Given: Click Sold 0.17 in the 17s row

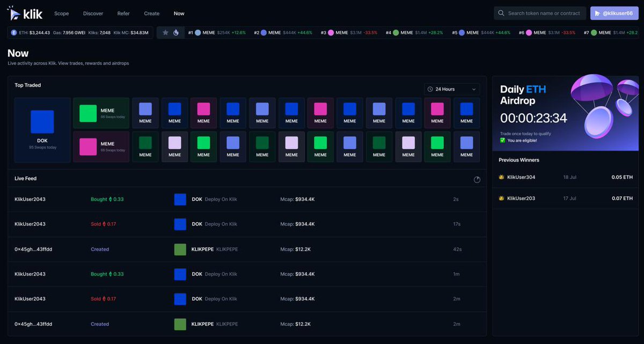Looking at the screenshot, I should [x=104, y=224].
